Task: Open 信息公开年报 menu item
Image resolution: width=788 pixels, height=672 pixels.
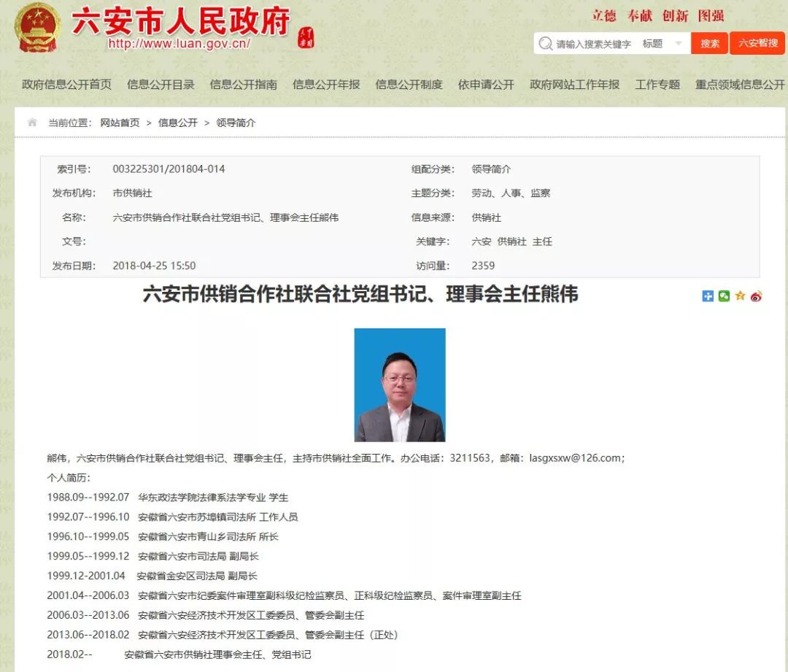Action: [x=326, y=85]
